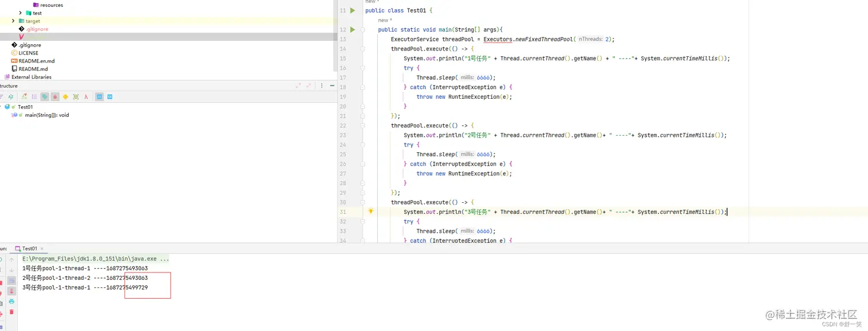Collapse try block fold marker on line 32
868x331 pixels.
pyautogui.click(x=363, y=221)
